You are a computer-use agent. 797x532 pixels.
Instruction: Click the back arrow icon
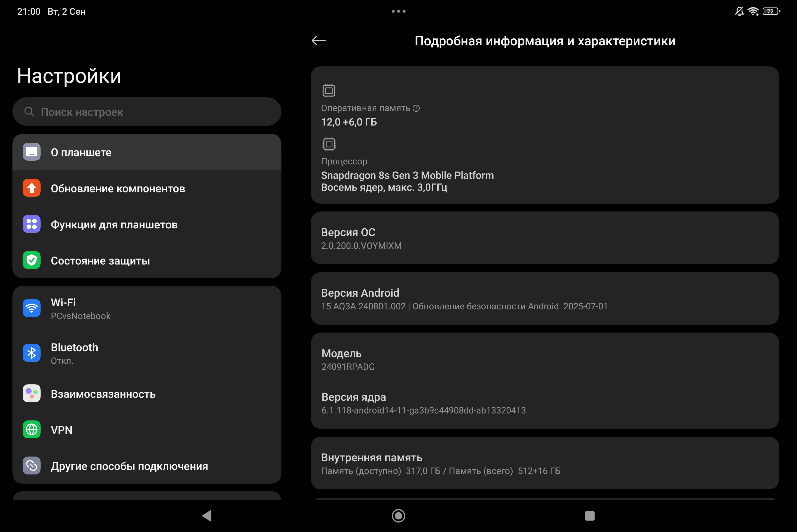click(x=318, y=41)
